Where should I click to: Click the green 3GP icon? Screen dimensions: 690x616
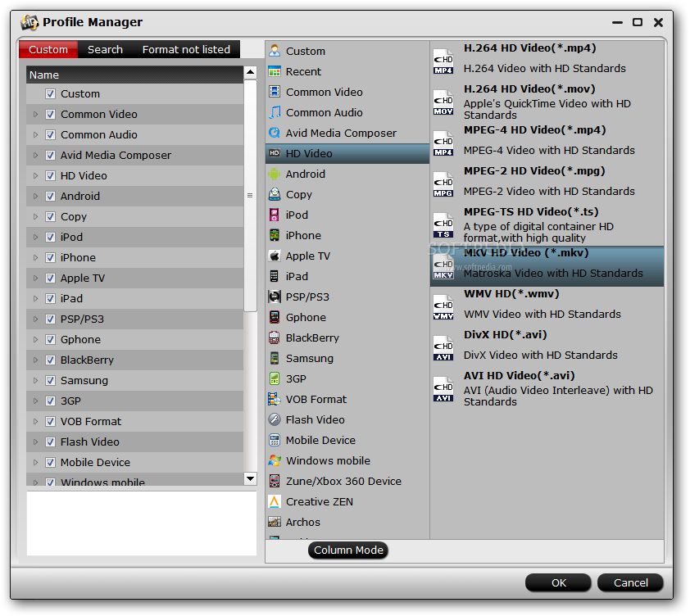(x=275, y=378)
